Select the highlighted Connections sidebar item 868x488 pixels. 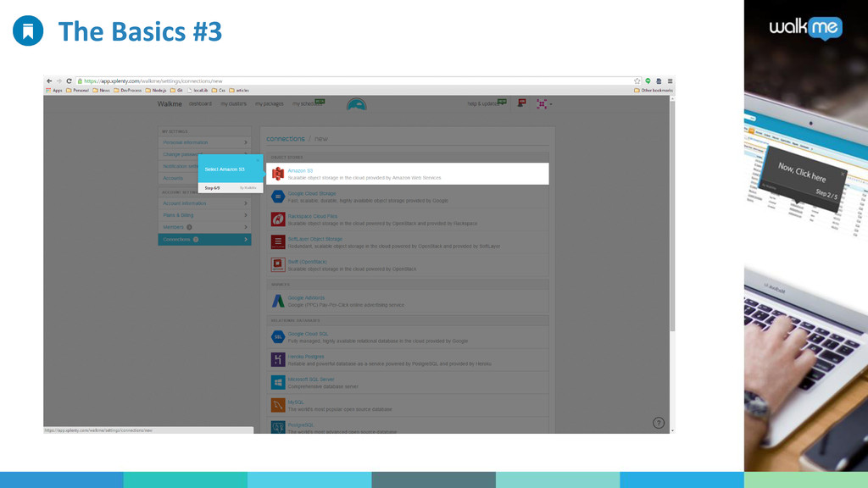(205, 240)
